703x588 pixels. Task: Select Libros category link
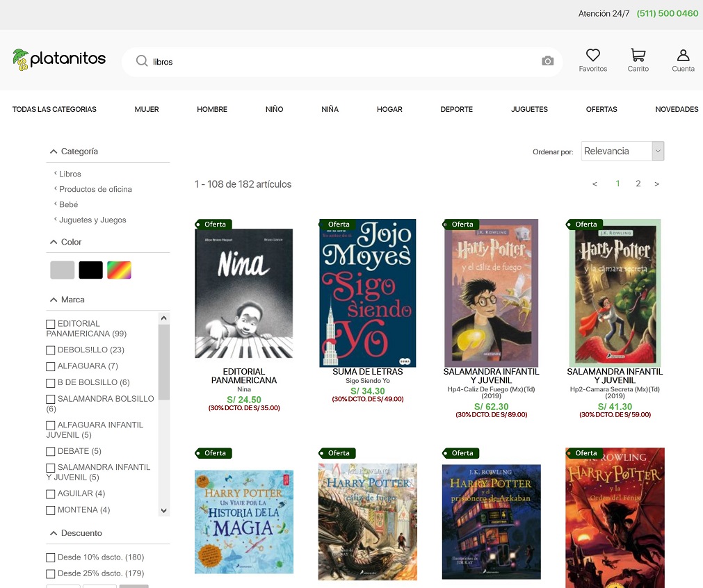[x=70, y=174]
